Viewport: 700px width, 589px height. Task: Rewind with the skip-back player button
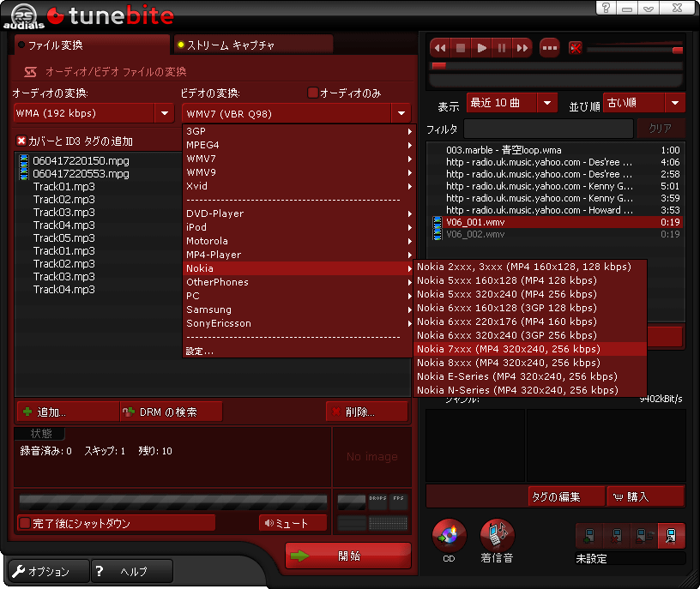[x=440, y=48]
